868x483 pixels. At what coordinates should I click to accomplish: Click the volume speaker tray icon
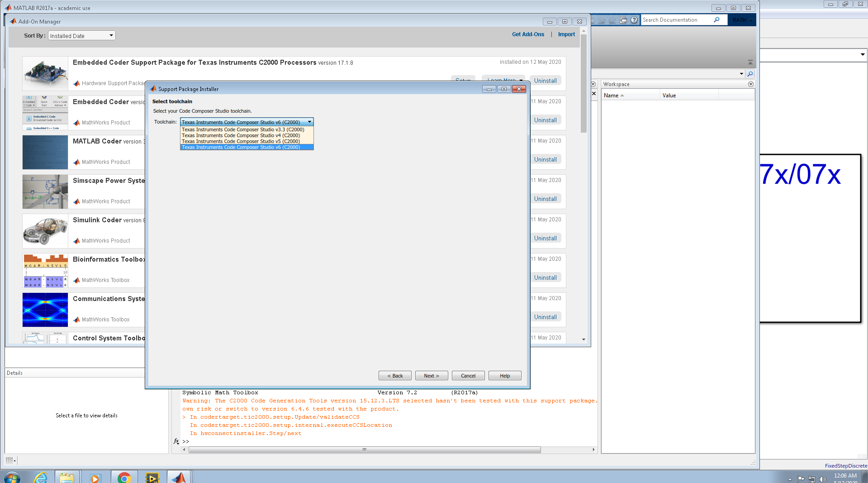pos(822,479)
